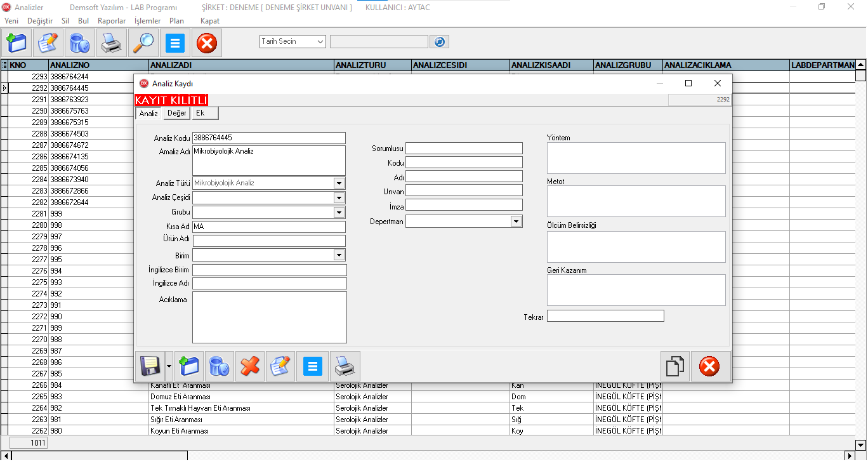Click cell with ANALIZNO 3886764244
The image size is (868, 464).
[98, 77]
